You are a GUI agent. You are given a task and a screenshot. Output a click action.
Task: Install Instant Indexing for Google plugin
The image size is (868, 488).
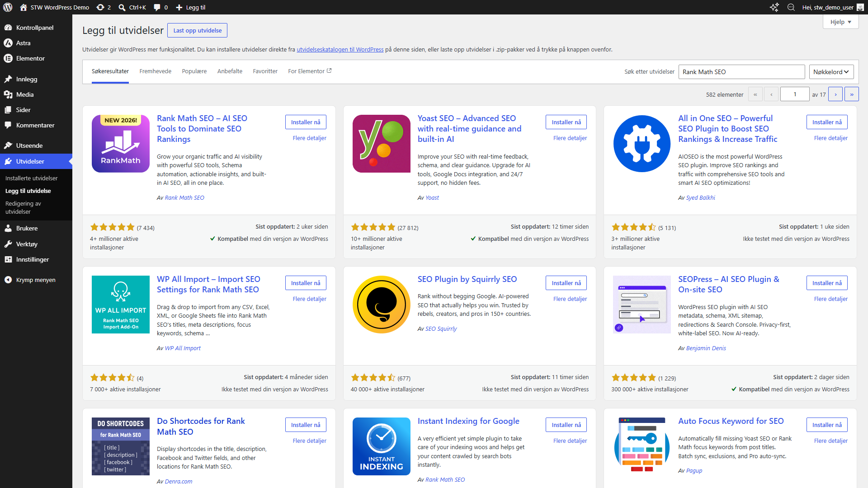tap(566, 425)
